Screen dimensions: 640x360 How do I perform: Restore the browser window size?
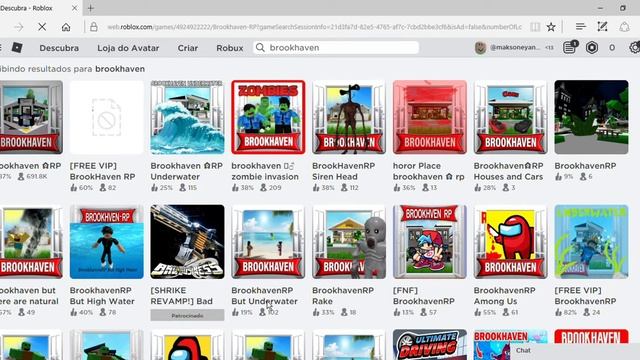point(623,8)
